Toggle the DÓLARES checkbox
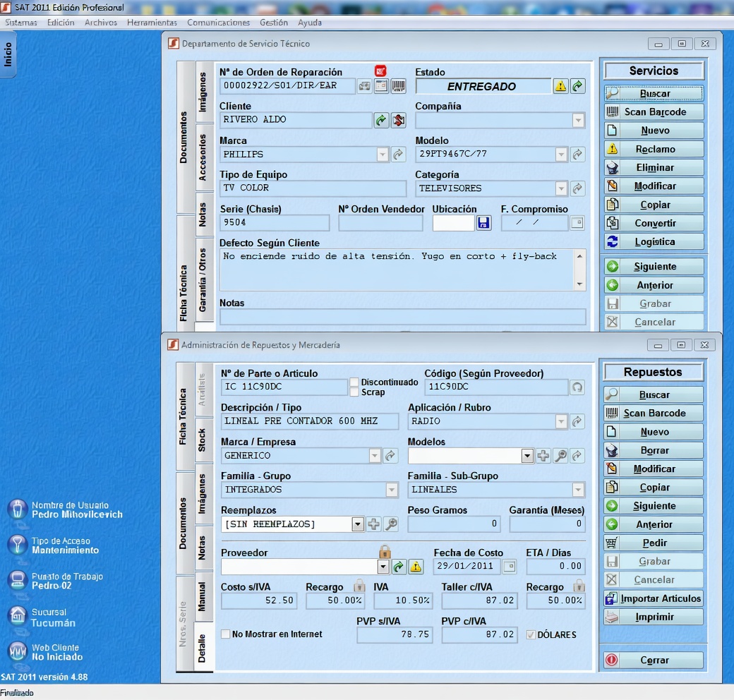The width and height of the screenshot is (734, 700). (x=531, y=634)
